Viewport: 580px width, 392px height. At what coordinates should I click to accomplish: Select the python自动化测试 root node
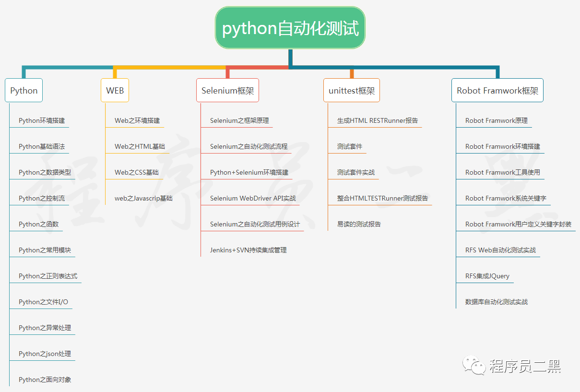click(290, 28)
